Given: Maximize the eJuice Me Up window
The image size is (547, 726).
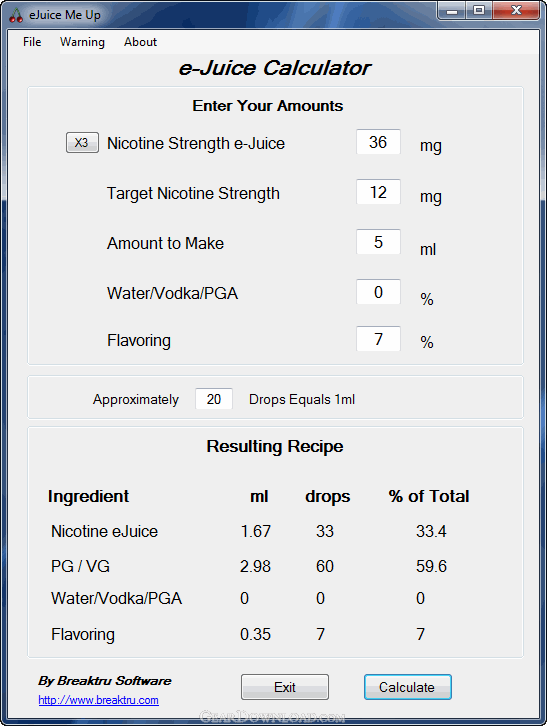Looking at the screenshot, I should click(479, 11).
